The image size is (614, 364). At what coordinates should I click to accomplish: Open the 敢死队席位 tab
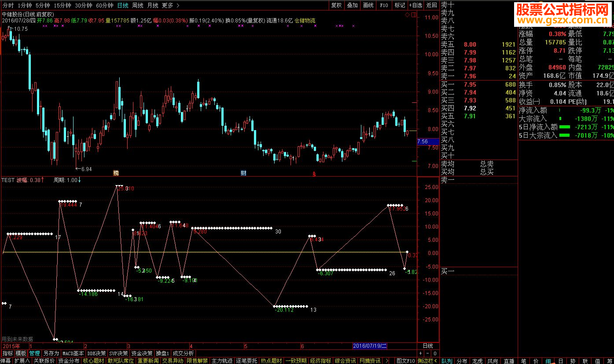coord(121,361)
